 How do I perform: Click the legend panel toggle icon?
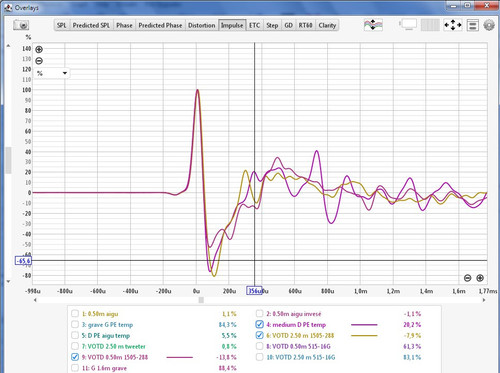pos(472,25)
